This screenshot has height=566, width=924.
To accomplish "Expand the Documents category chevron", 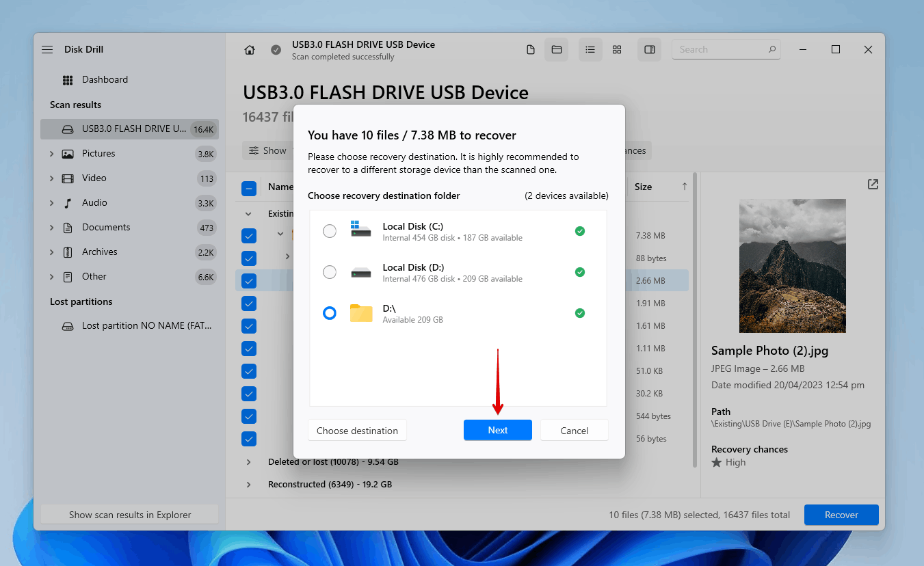I will point(51,228).
